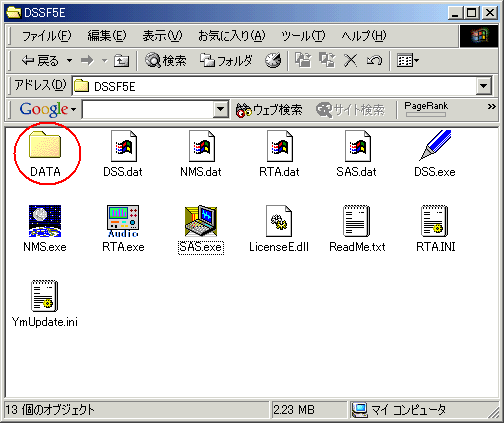Select the DSS.exe pen icon
The image size is (504, 423).
pyautogui.click(x=435, y=145)
